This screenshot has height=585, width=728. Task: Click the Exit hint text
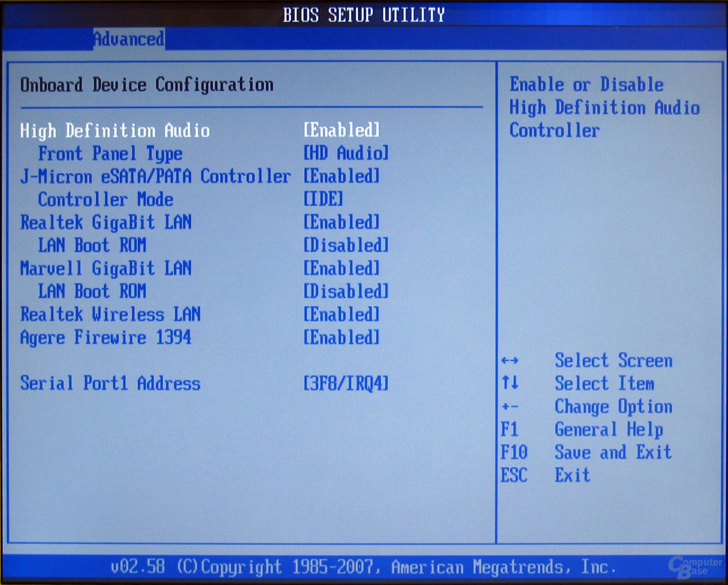pos(572,476)
